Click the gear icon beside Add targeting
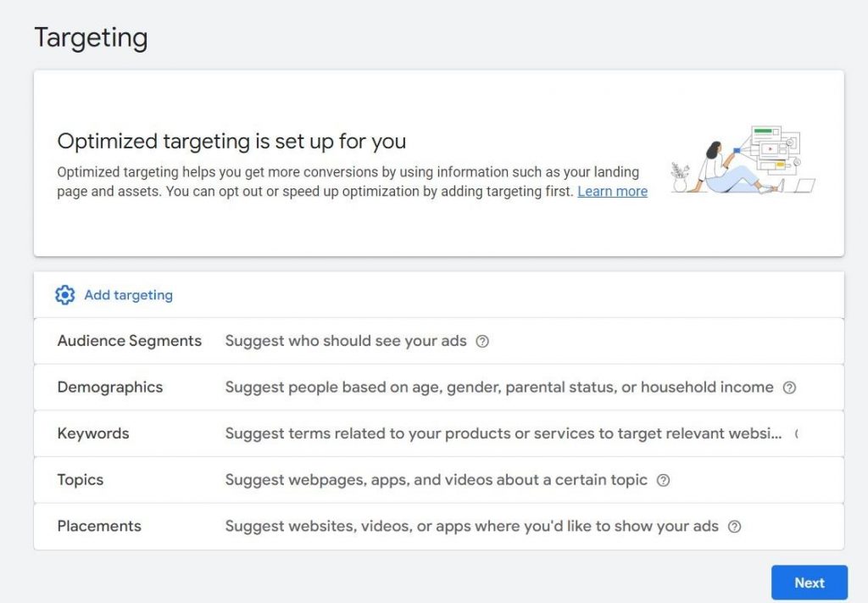This screenshot has height=603, width=868. point(64,295)
